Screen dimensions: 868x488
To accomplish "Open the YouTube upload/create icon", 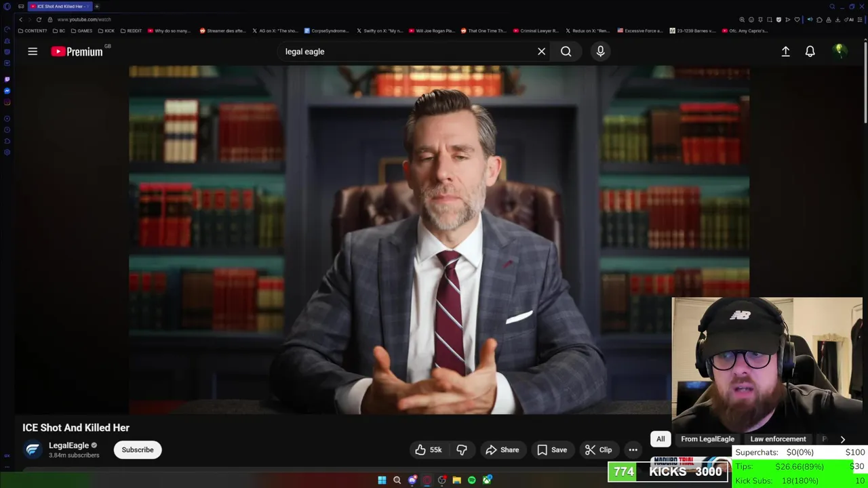I will tap(785, 52).
